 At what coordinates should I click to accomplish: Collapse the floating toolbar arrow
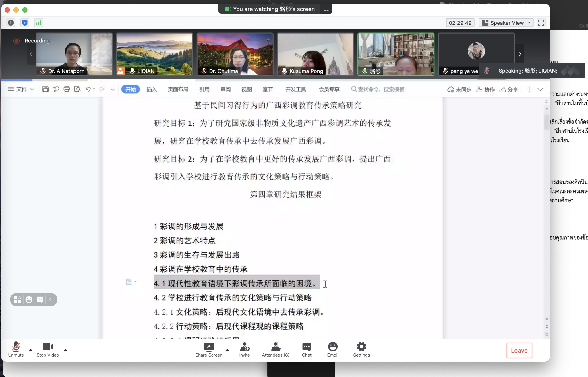pos(50,299)
